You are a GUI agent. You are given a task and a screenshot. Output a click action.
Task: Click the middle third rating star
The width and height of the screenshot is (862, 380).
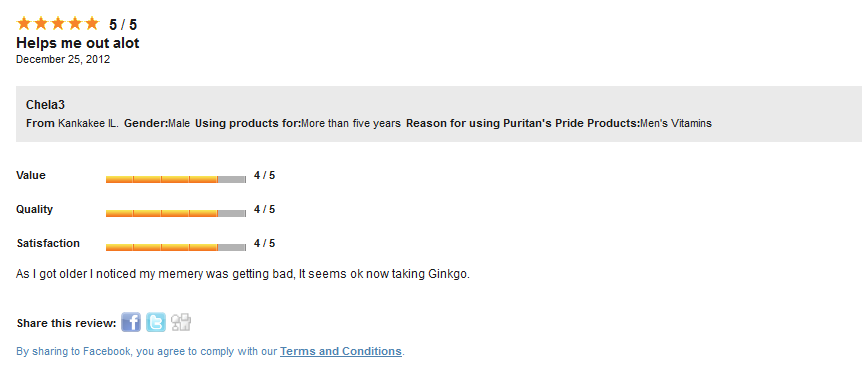point(58,24)
